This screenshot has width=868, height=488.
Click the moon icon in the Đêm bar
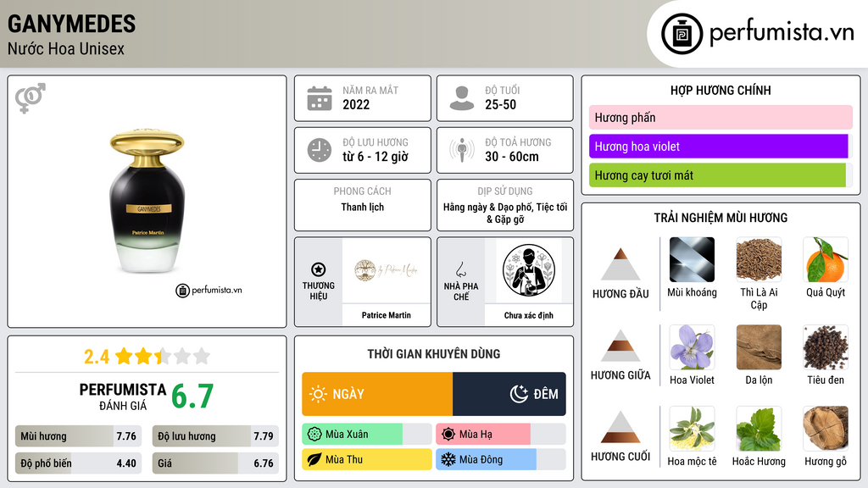[x=519, y=394]
